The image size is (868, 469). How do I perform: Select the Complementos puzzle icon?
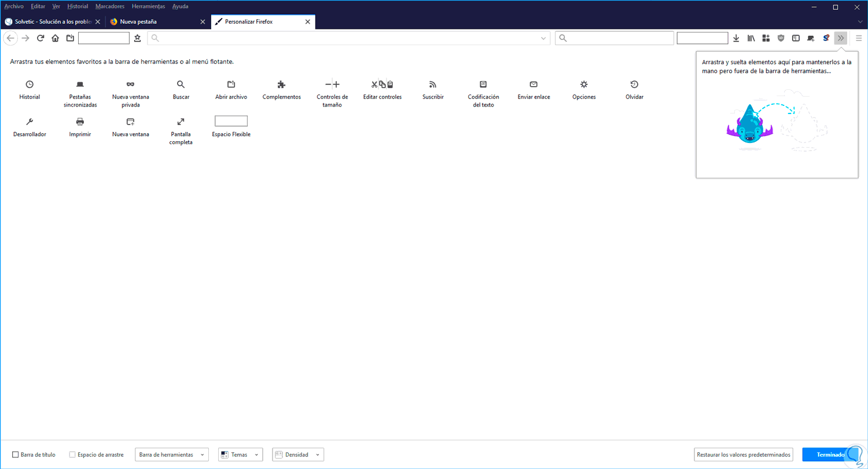(x=281, y=85)
